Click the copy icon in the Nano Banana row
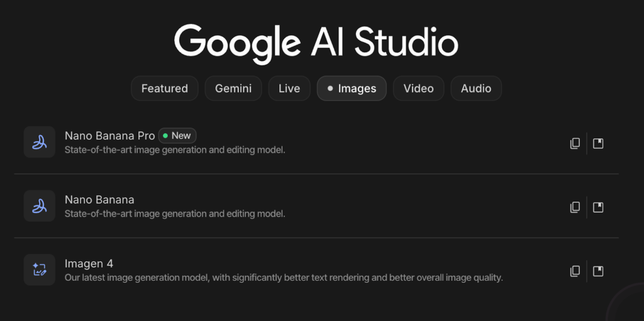The height and width of the screenshot is (321, 644). click(575, 207)
